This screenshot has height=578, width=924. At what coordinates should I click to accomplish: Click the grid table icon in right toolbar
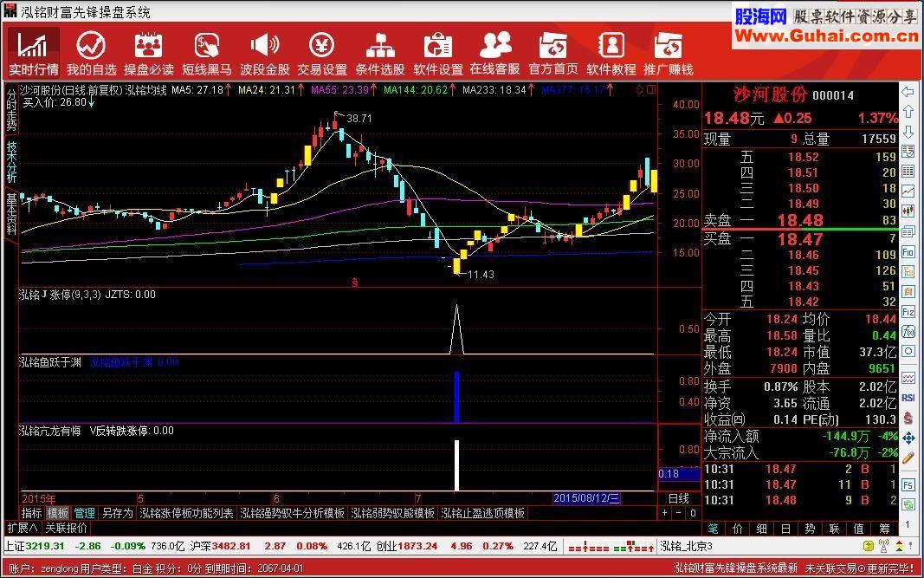pyautogui.click(x=908, y=171)
